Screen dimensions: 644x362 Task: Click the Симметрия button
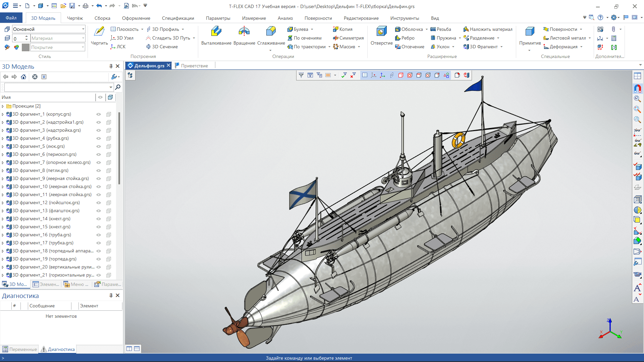[x=348, y=38]
